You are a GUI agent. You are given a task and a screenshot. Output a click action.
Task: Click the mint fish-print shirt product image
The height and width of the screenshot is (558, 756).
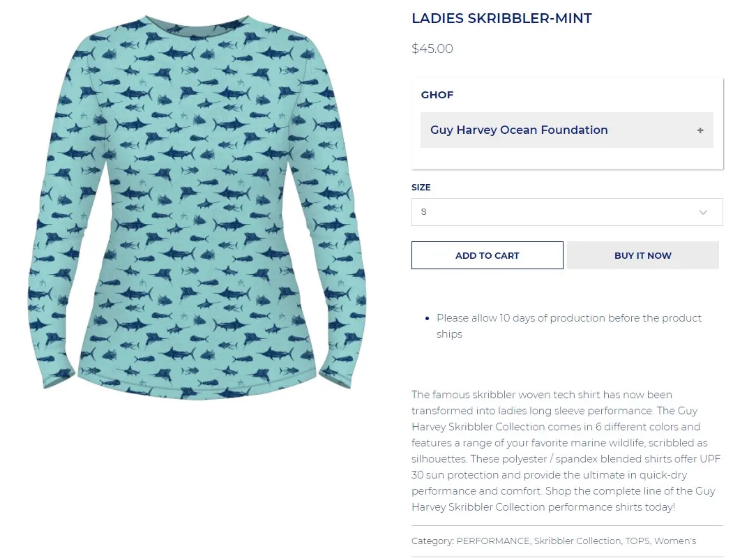tap(197, 207)
